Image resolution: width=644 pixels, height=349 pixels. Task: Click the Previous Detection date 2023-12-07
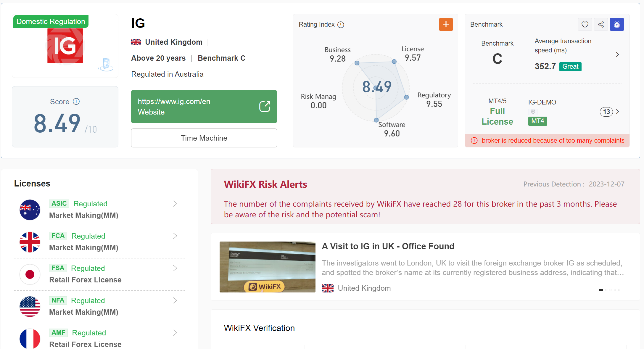(606, 184)
